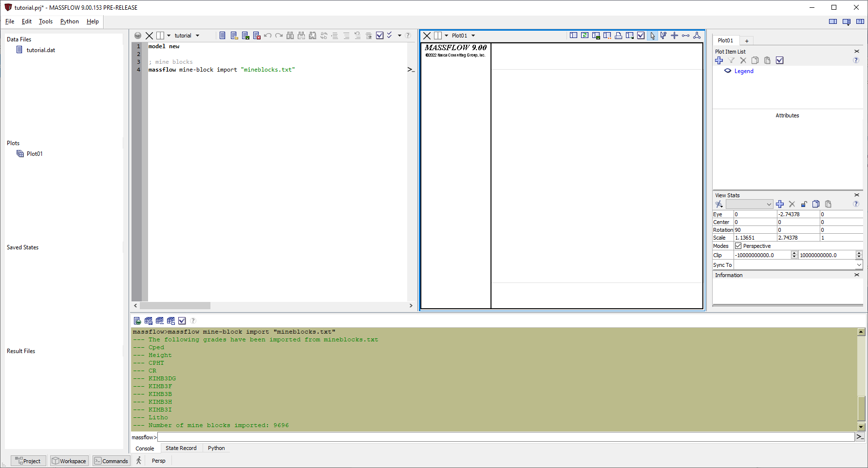The height and width of the screenshot is (468, 868).
Task: Open the Python menu
Action: (x=69, y=21)
